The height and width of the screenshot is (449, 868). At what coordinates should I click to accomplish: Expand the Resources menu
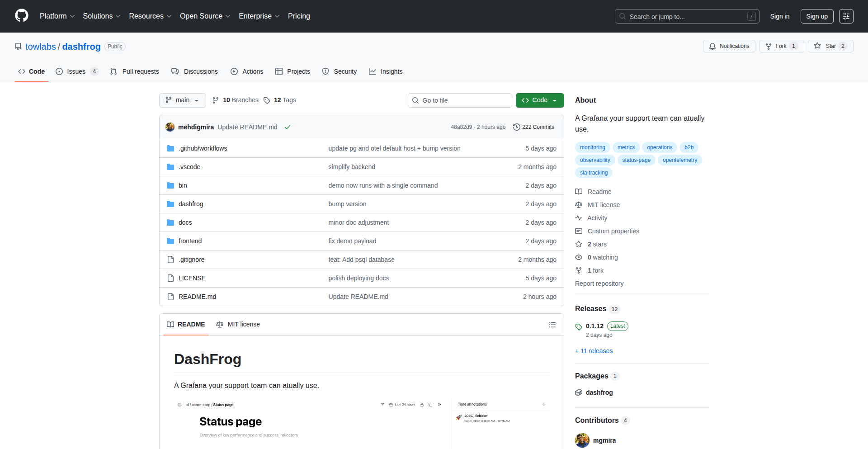tap(150, 16)
